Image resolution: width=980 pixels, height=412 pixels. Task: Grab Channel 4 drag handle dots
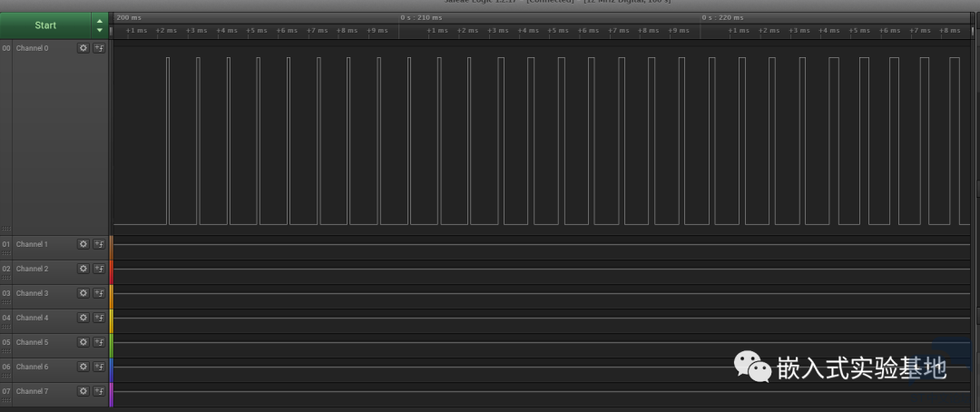[x=6, y=327]
